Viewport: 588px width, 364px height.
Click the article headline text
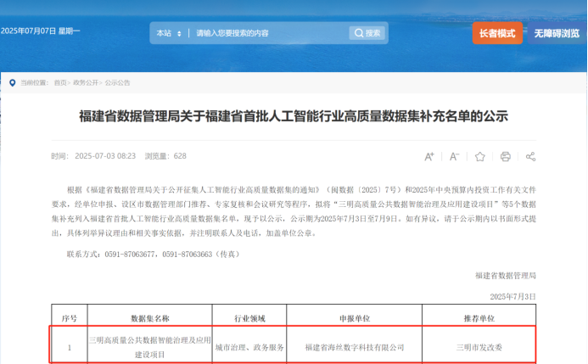pos(293,116)
